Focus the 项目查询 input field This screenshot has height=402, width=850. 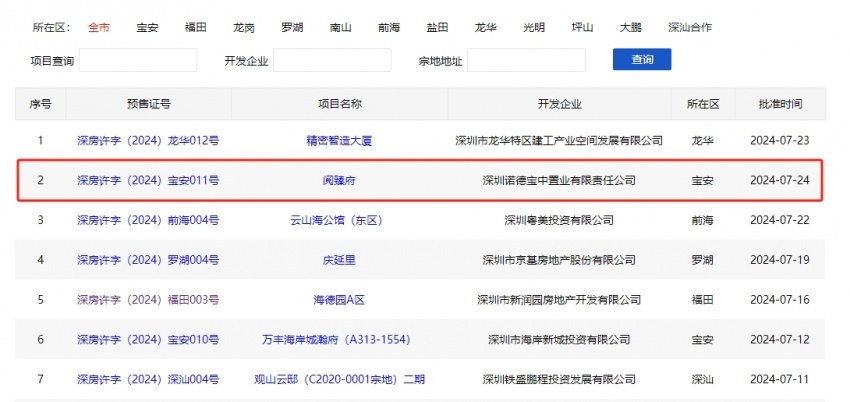coord(138,60)
